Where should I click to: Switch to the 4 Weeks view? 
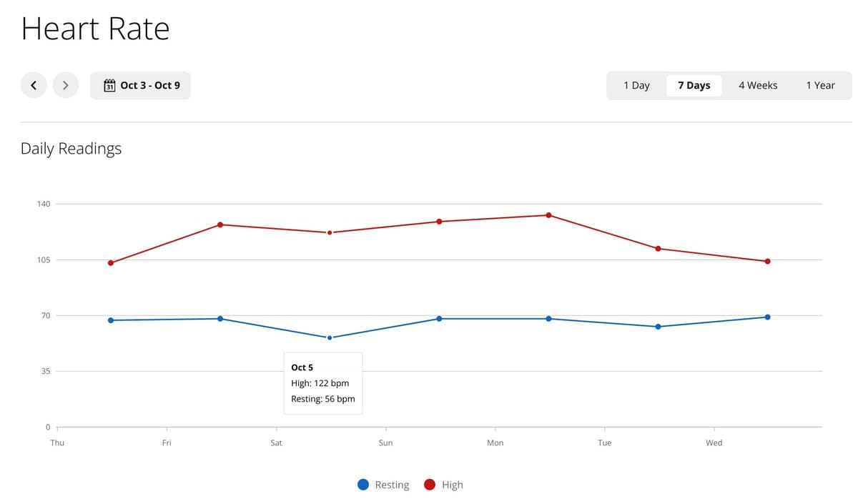[758, 85]
